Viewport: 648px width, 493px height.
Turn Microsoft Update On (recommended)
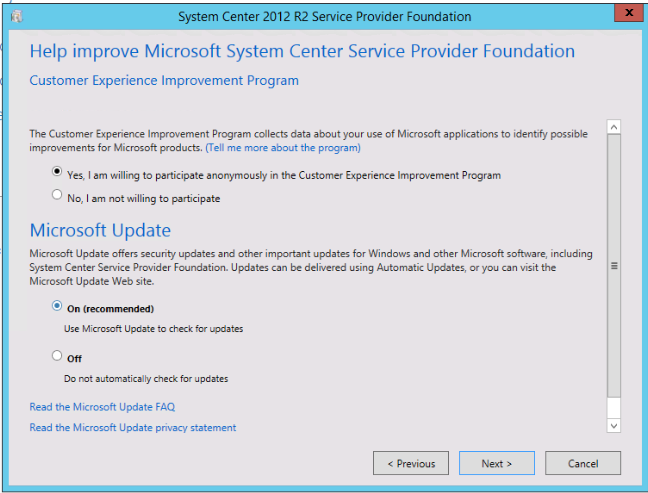click(57, 308)
